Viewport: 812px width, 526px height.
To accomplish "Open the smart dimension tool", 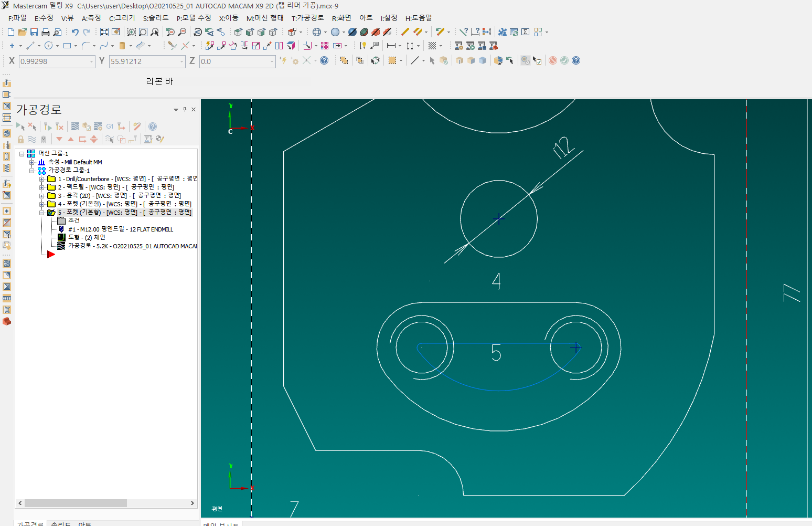I will click(x=363, y=46).
